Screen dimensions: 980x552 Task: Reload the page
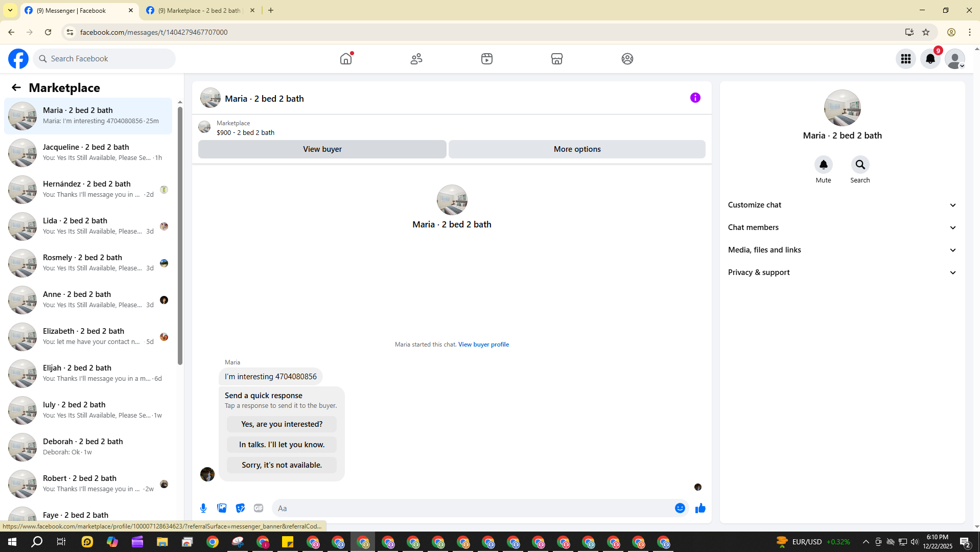(48, 32)
